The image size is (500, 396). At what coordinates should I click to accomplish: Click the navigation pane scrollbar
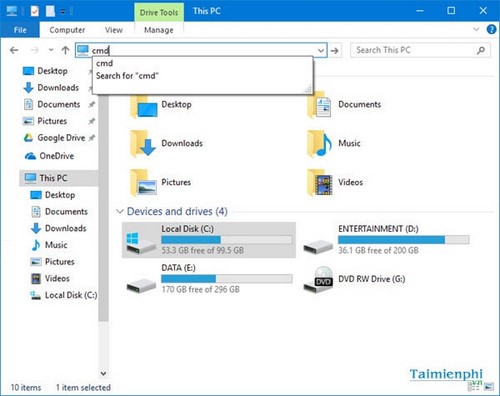[103, 208]
